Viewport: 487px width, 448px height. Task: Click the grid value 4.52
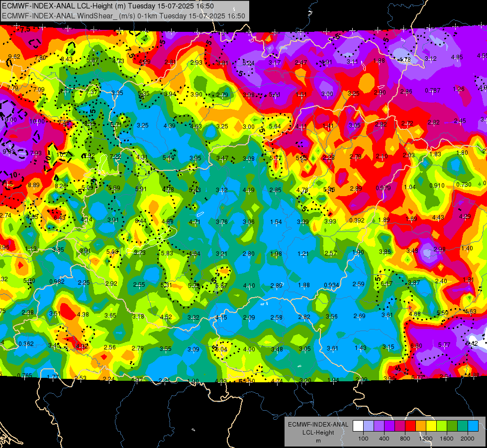coord(166,317)
